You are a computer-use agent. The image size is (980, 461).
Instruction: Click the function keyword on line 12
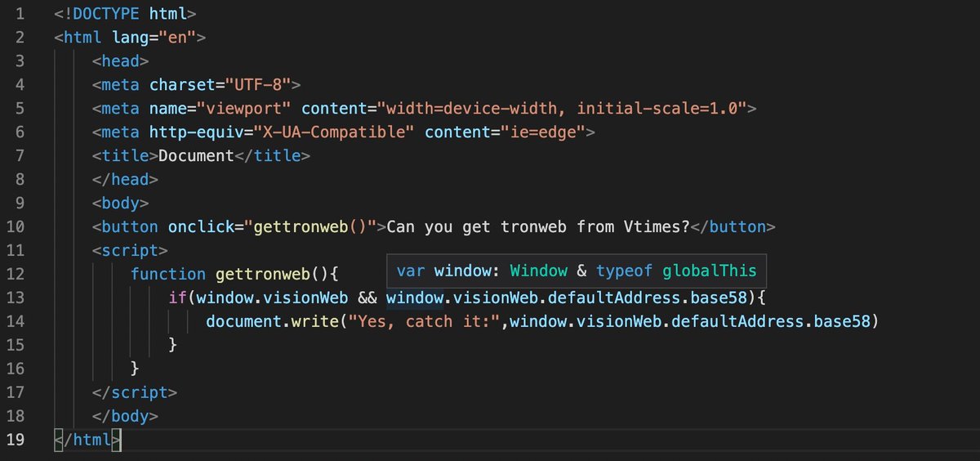(x=168, y=274)
